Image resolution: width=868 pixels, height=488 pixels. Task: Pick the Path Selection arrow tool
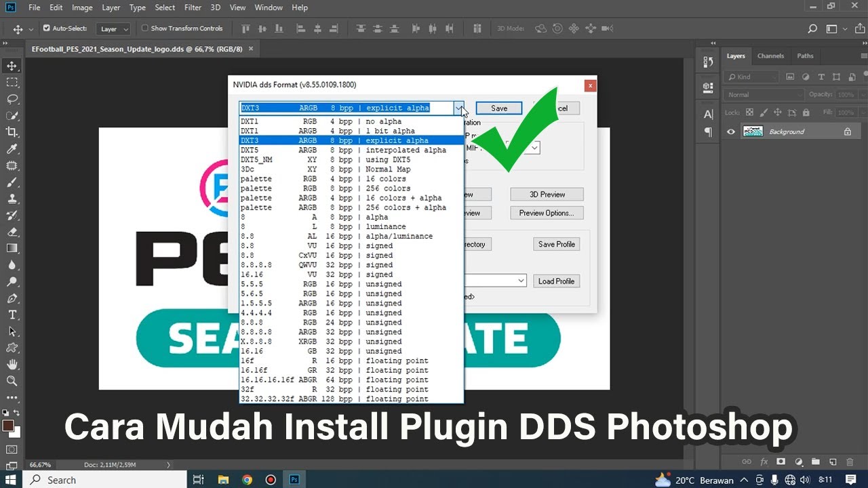click(x=12, y=331)
